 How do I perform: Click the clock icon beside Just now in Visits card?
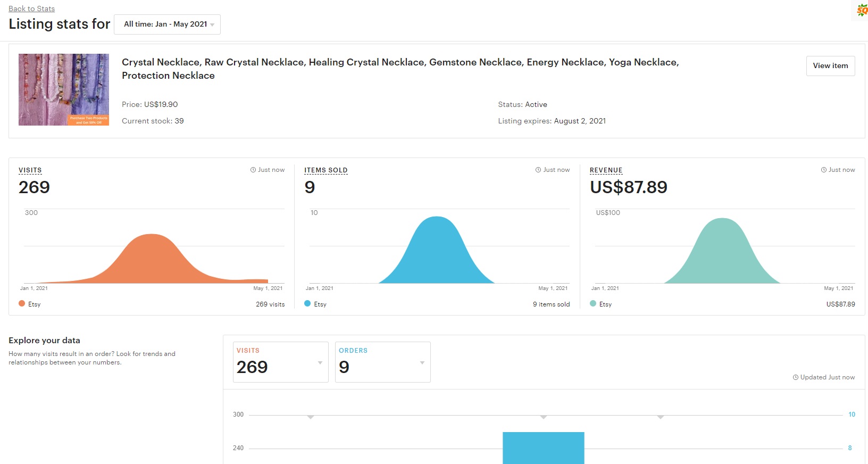click(x=253, y=170)
